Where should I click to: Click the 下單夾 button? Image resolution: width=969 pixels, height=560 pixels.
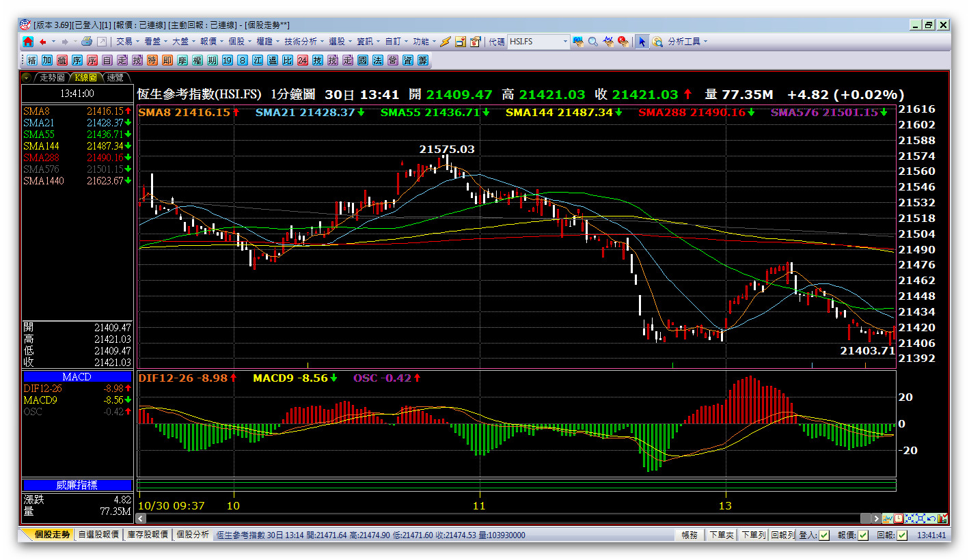click(721, 535)
